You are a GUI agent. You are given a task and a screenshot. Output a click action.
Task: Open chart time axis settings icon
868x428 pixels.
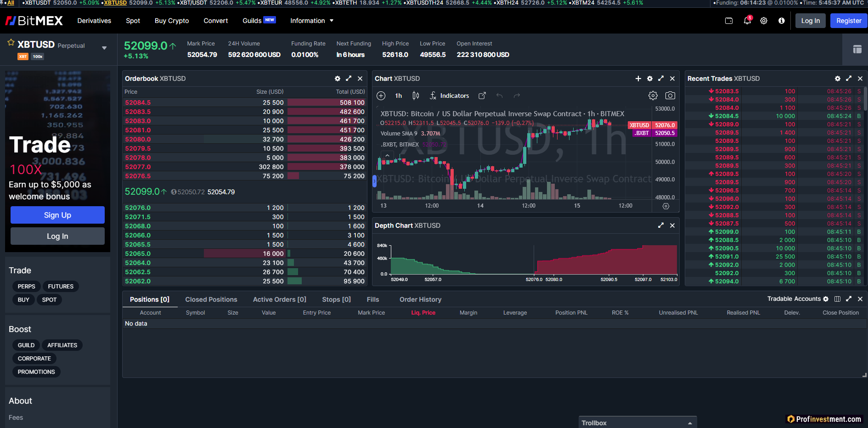coord(666,206)
